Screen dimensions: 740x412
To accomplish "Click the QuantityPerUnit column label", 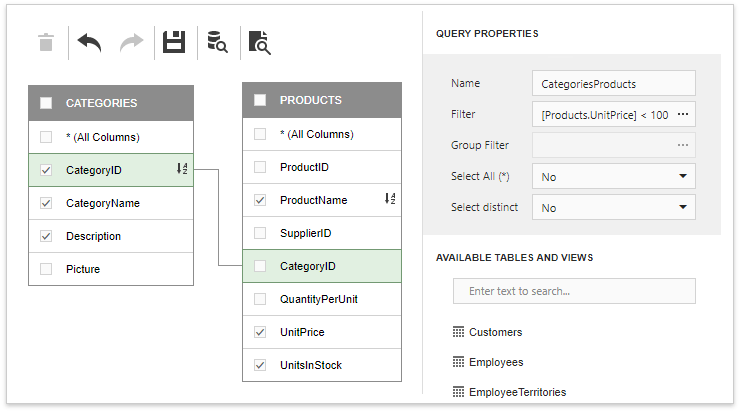I will 319,299.
